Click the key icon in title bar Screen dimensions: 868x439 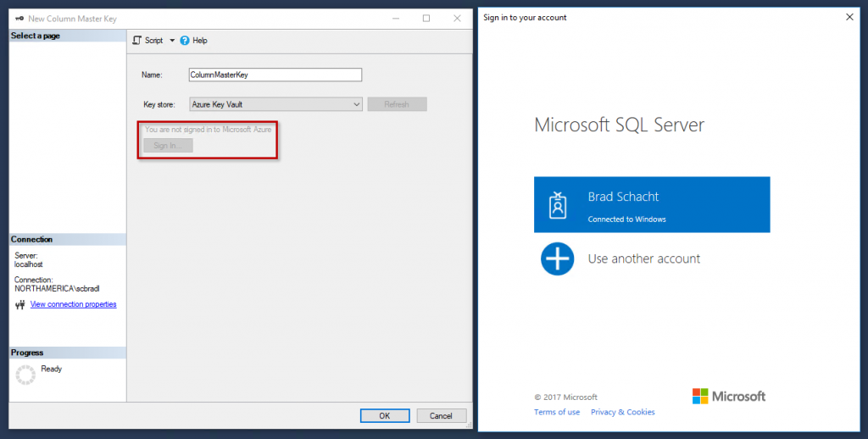coord(19,18)
